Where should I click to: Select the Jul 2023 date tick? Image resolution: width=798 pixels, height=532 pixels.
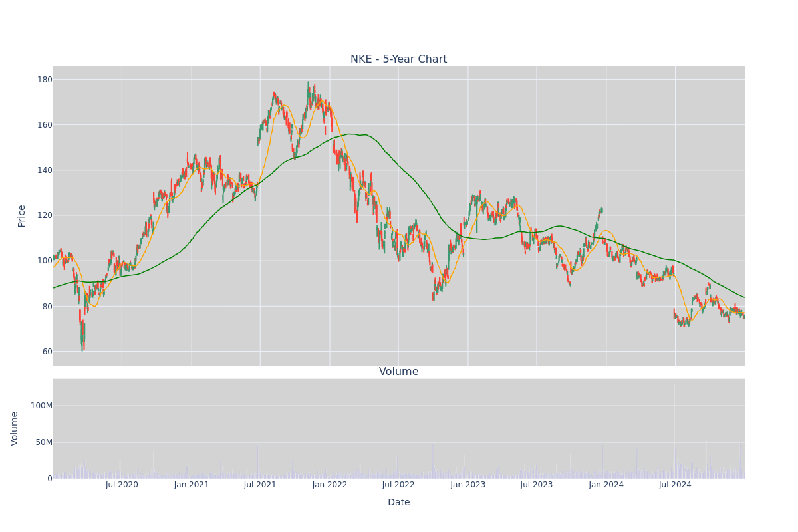537,485
